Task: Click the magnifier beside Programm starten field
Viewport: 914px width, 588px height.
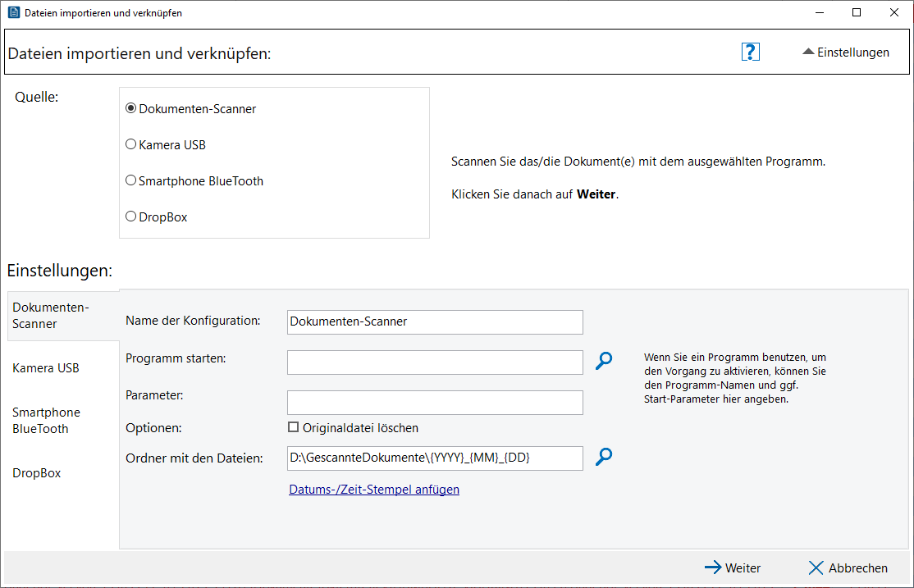Action: point(604,361)
